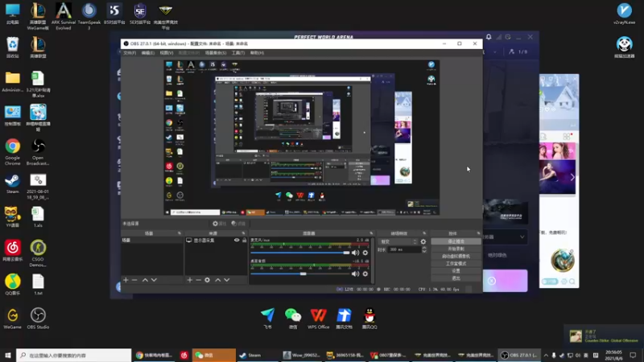Move scene down in Scenes panel
This screenshot has width=644, height=362.
(x=154, y=280)
